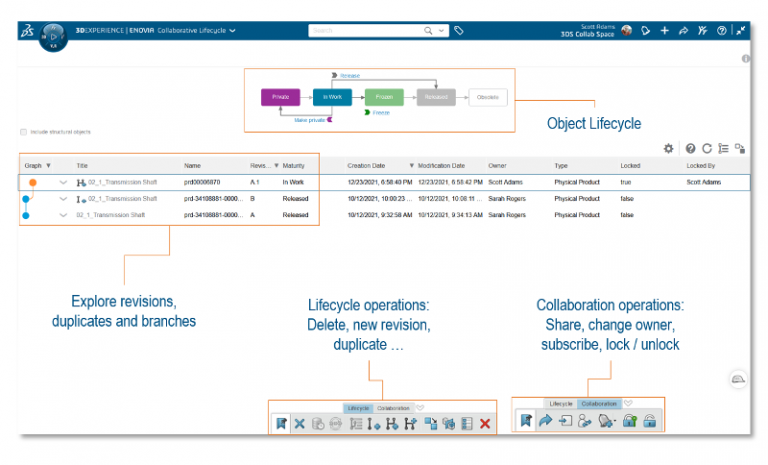Open the tag (6WTags) icon in top bar

pos(459,31)
